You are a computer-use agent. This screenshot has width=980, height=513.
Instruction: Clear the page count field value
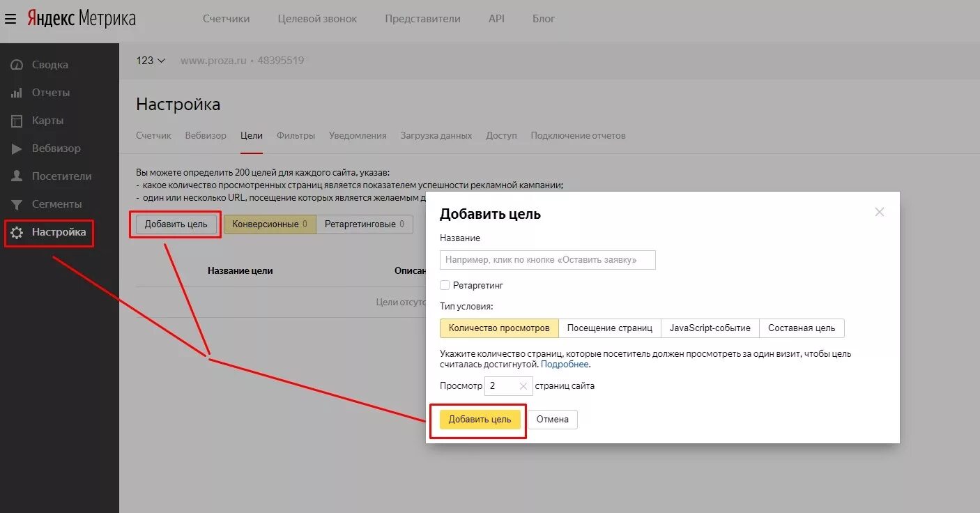click(523, 385)
